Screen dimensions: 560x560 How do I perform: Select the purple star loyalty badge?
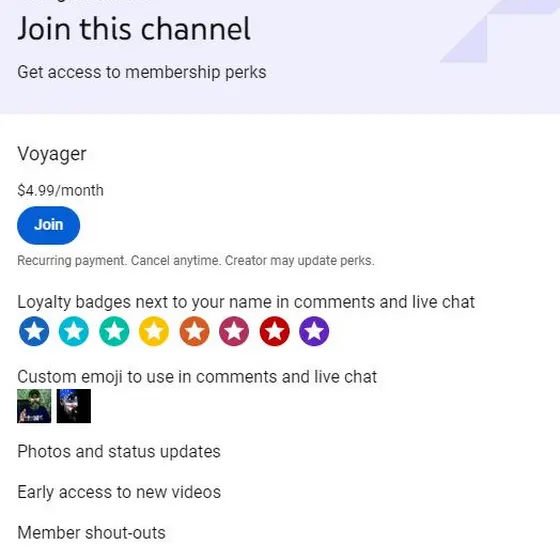click(x=314, y=331)
